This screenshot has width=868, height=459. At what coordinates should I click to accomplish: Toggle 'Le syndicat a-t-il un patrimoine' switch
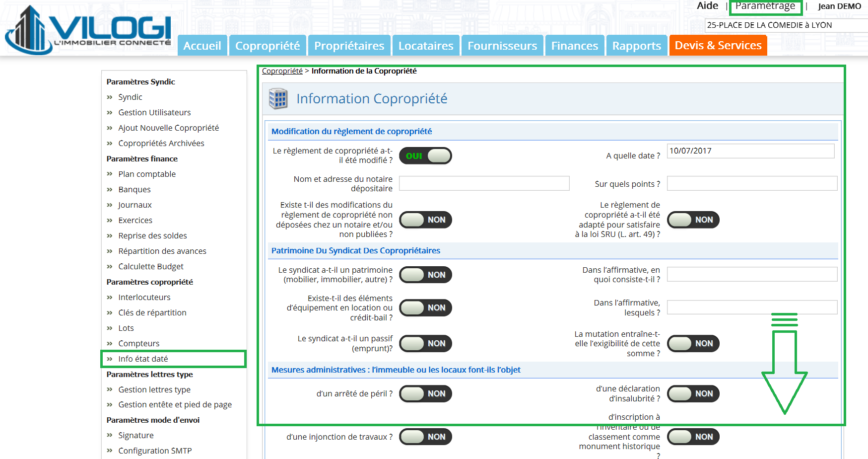[425, 275]
